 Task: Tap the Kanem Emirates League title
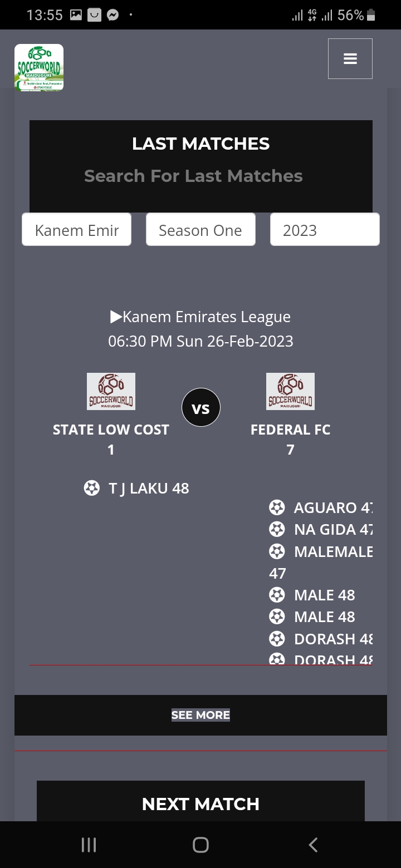click(200, 317)
